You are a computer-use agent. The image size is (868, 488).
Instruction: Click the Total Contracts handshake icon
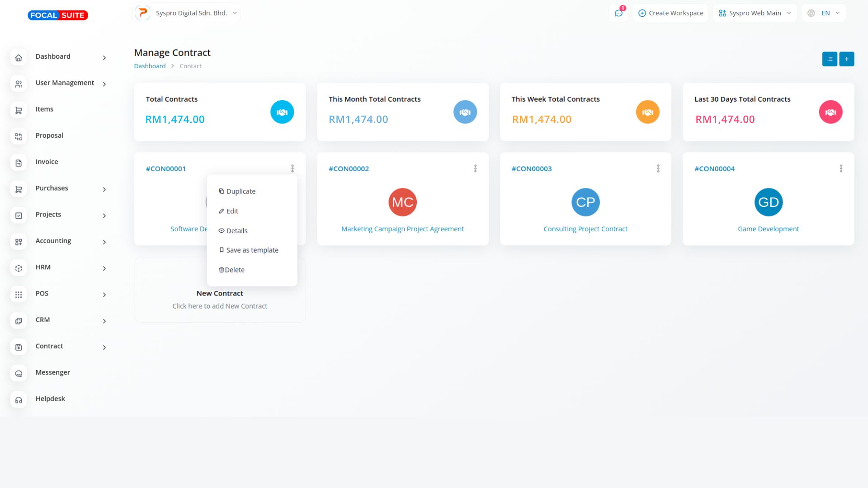pyautogui.click(x=282, y=112)
